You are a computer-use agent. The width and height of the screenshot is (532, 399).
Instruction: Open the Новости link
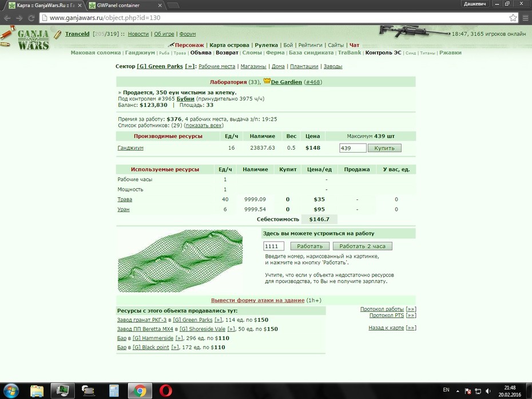(138, 34)
